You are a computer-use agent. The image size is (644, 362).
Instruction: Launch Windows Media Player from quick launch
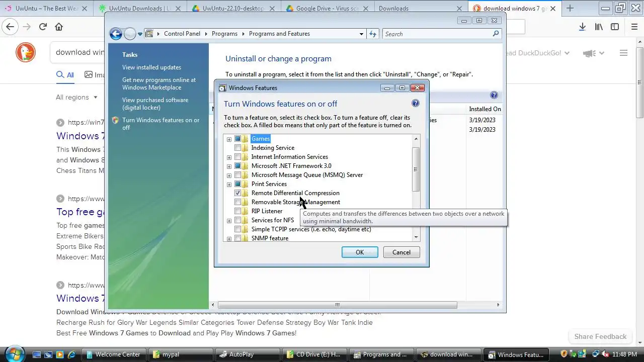[60, 354]
